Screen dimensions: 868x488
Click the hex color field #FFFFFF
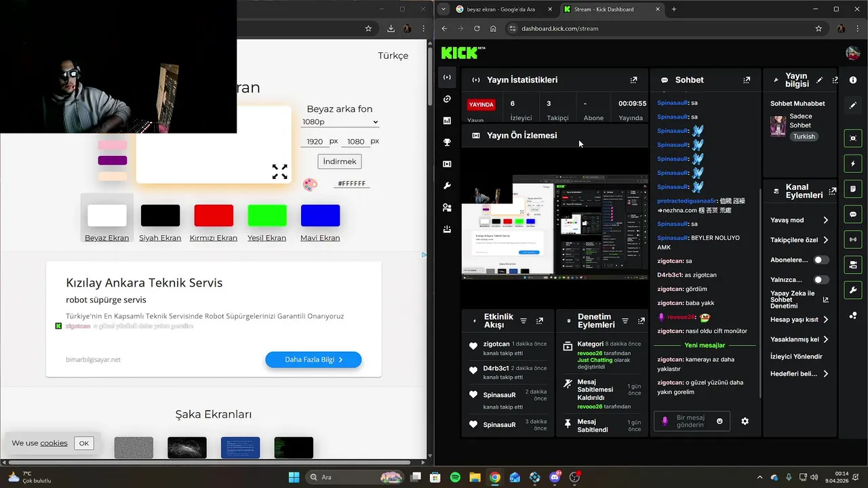pyautogui.click(x=351, y=184)
